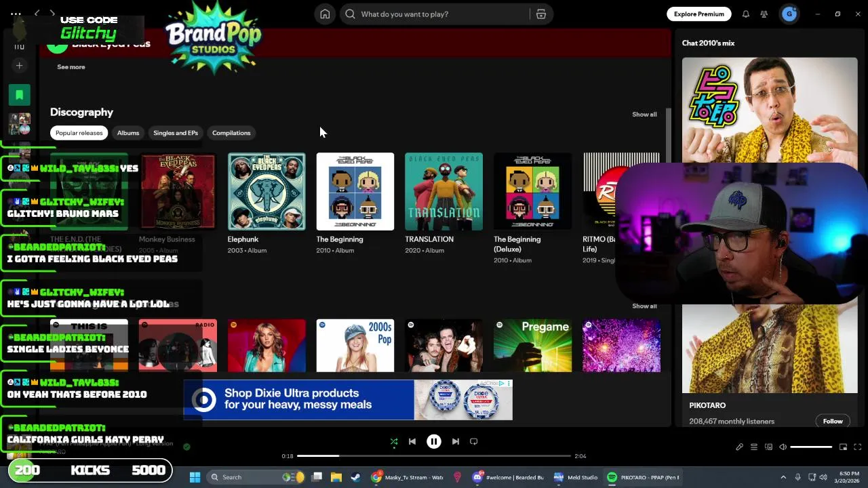Mute the Spotify volume

coord(783,447)
